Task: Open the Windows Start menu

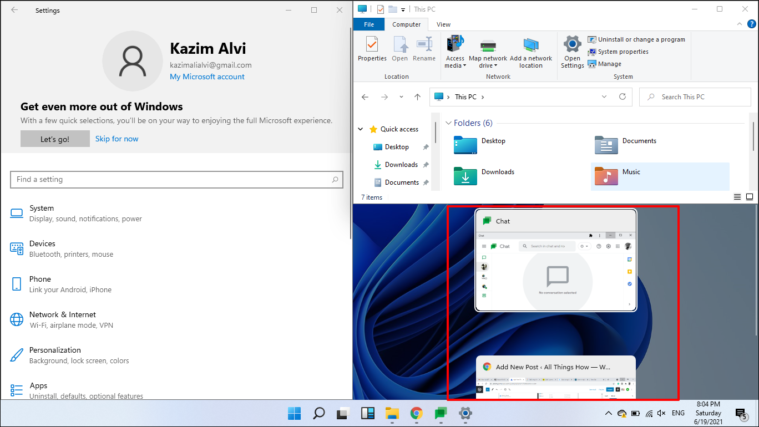Action: point(294,413)
